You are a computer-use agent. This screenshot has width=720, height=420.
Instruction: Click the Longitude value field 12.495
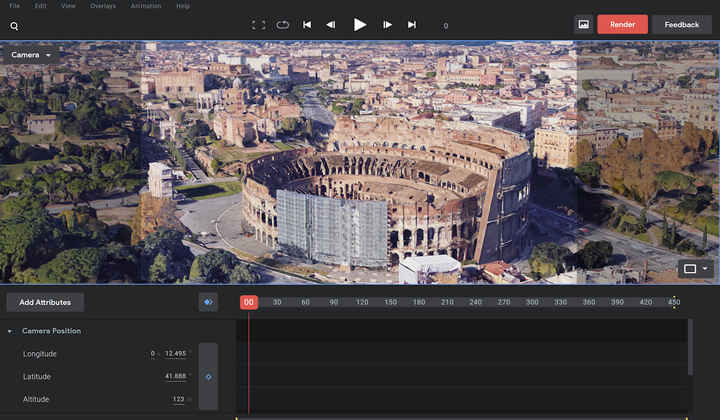click(x=175, y=353)
